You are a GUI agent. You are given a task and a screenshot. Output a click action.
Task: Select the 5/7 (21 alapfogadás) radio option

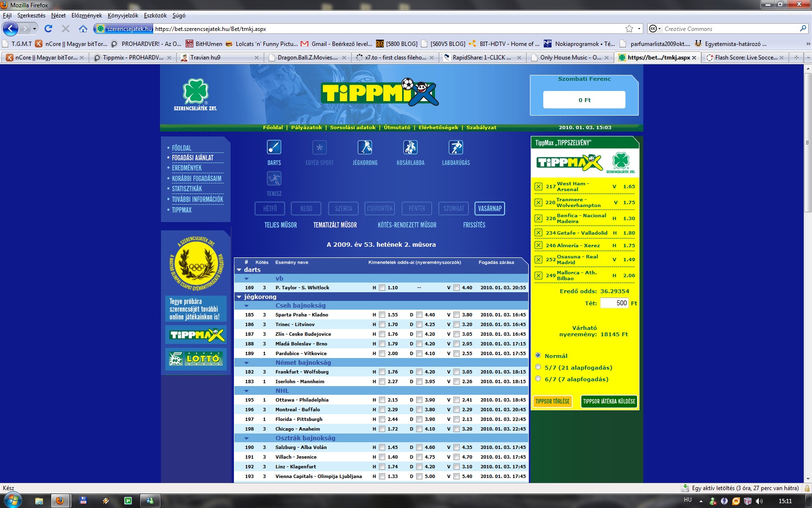pyautogui.click(x=538, y=367)
